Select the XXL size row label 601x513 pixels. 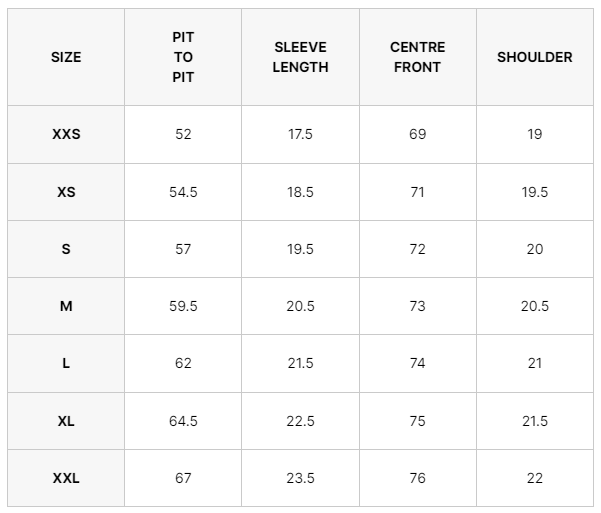66,478
